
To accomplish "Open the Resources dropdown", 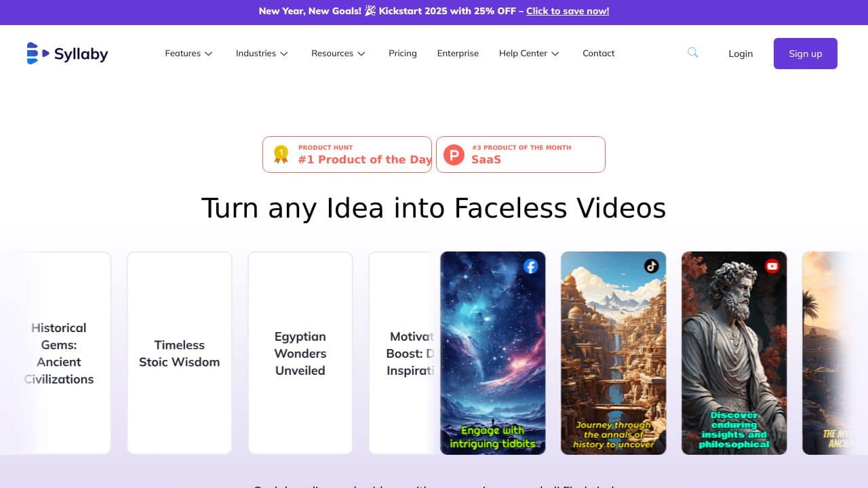I will [338, 54].
